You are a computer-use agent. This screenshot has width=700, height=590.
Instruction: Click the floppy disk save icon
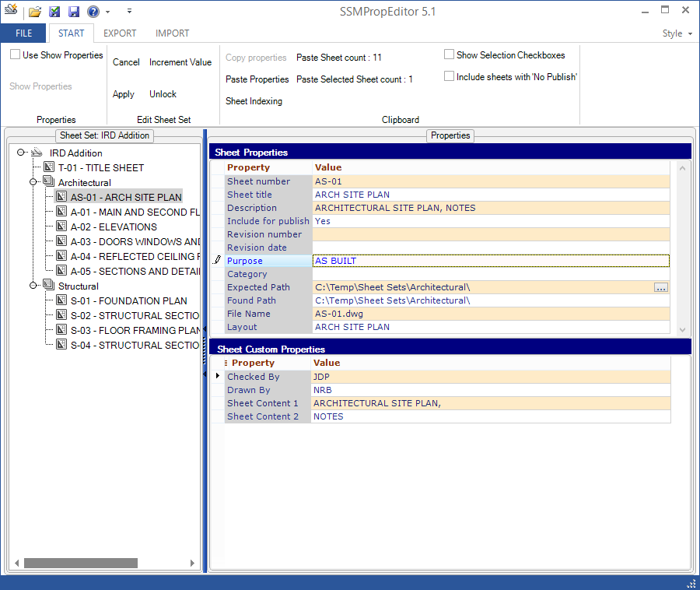tap(74, 12)
